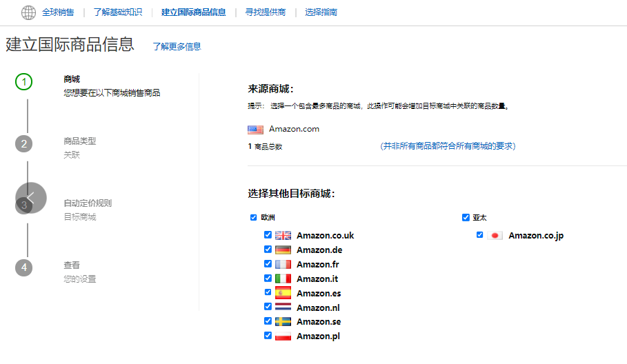This screenshot has width=627, height=364.
Task: Open the 寻找提供商 navigation item
Action: point(266,12)
